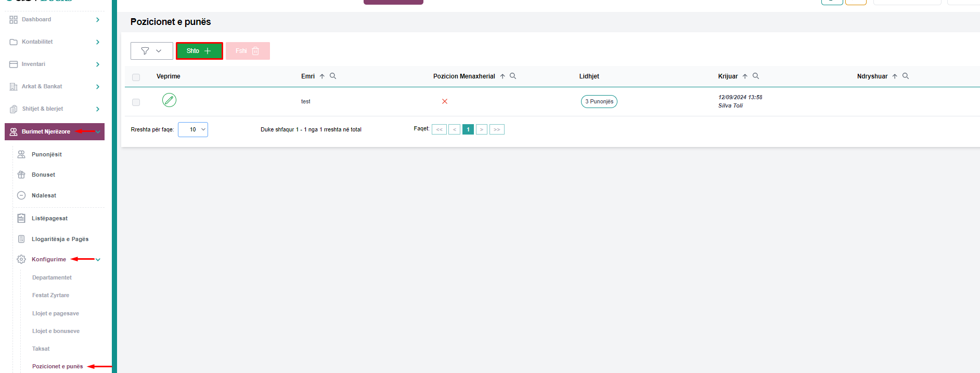Click search icon beside Pozicion Menaxherial header
The height and width of the screenshot is (373, 980).
pyautogui.click(x=513, y=76)
